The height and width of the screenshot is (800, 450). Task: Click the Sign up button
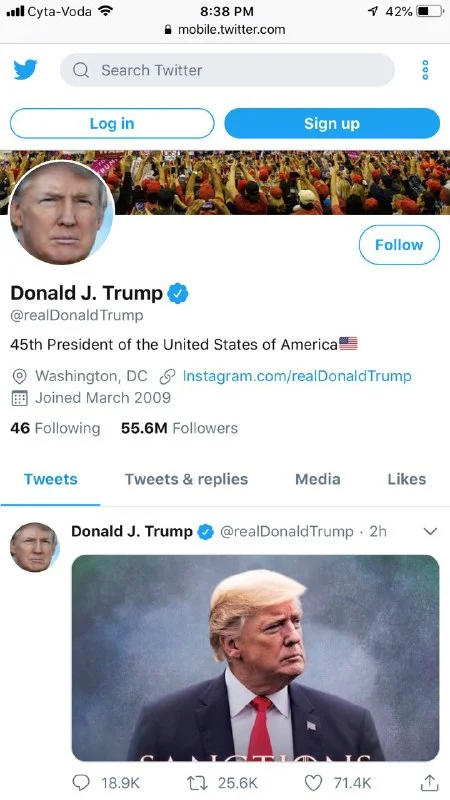tap(332, 123)
